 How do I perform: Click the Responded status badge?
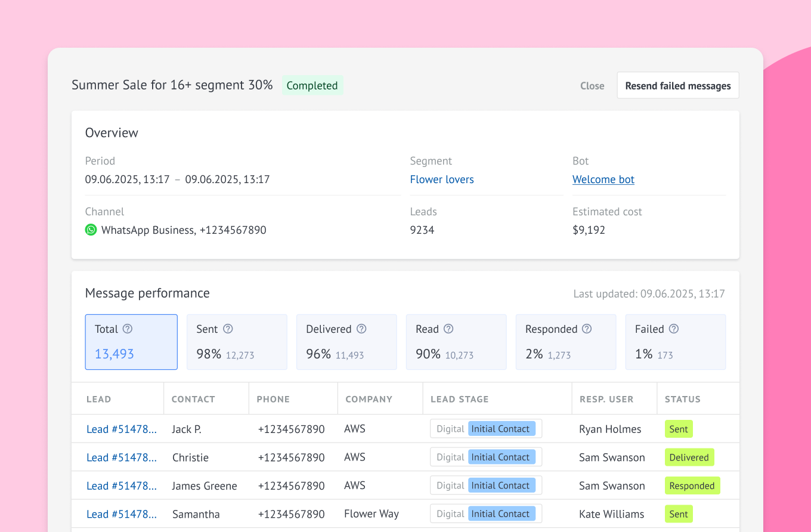(x=692, y=485)
